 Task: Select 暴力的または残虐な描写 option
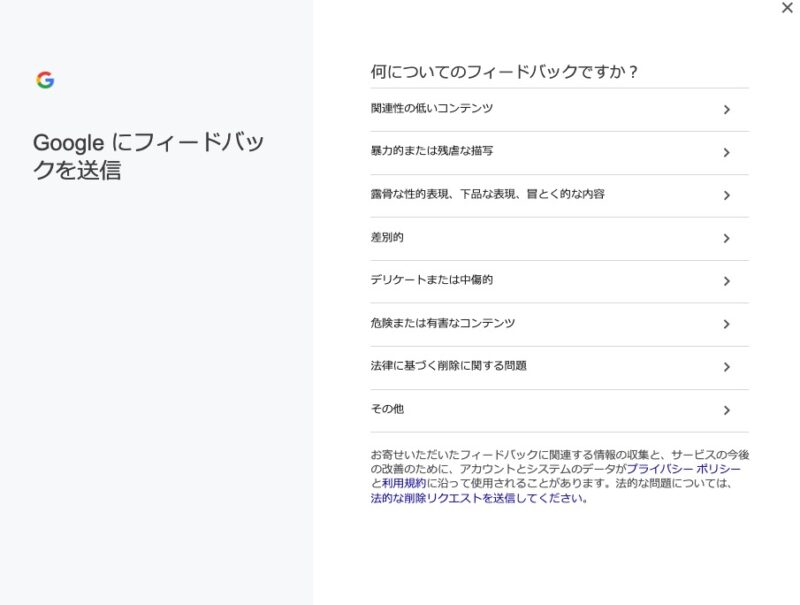pos(560,153)
